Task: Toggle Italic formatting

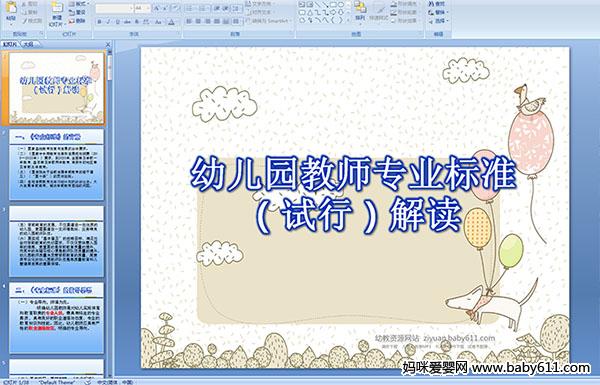Action: 108,22
